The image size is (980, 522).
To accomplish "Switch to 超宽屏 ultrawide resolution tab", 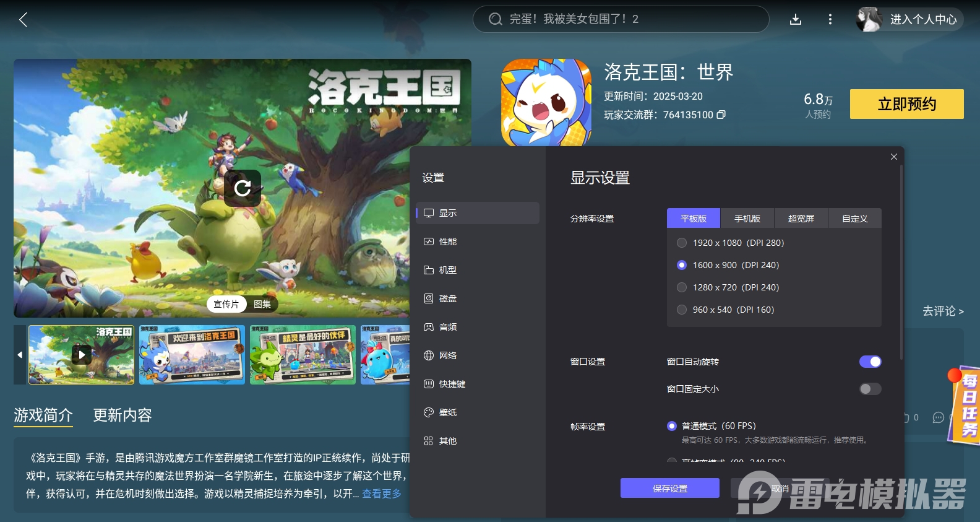I will point(801,219).
